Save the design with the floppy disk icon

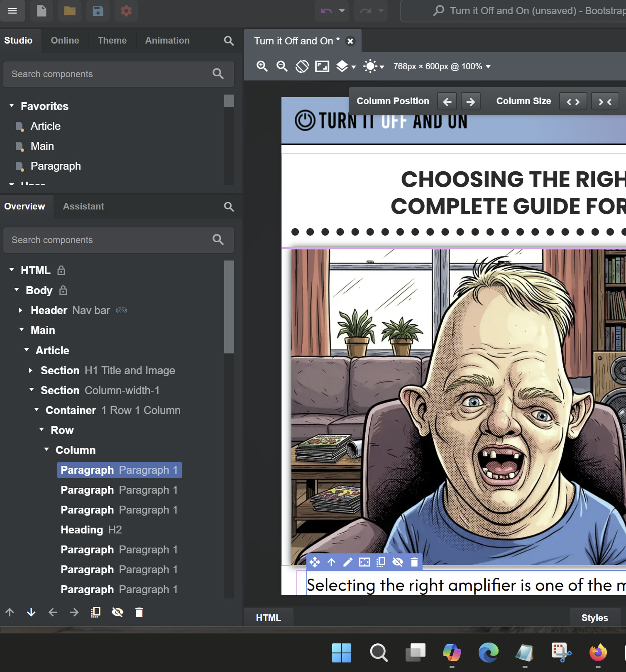coord(98,11)
